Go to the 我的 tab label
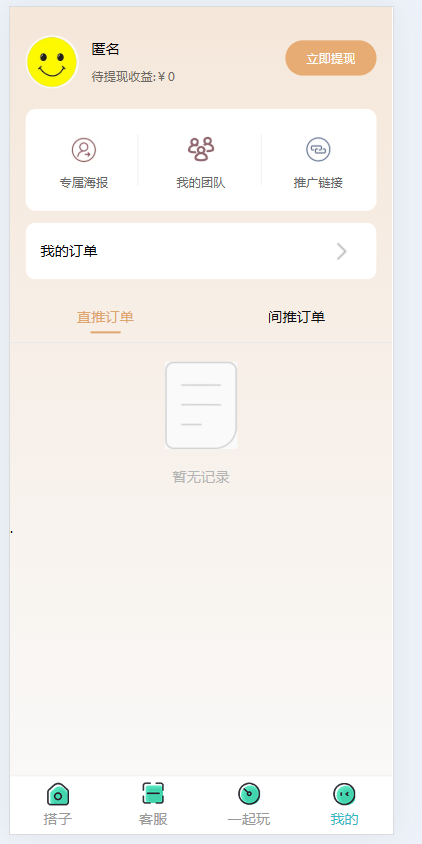The height and width of the screenshot is (844, 422). coord(344,819)
